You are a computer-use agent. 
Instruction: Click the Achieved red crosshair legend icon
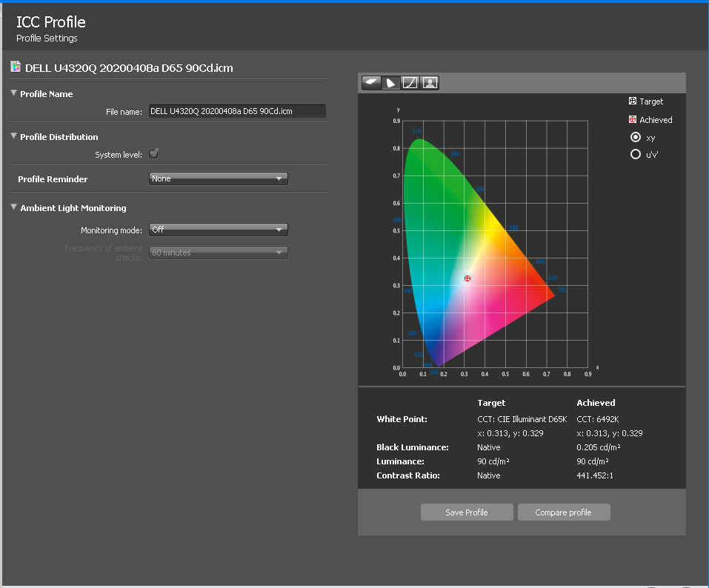(633, 119)
